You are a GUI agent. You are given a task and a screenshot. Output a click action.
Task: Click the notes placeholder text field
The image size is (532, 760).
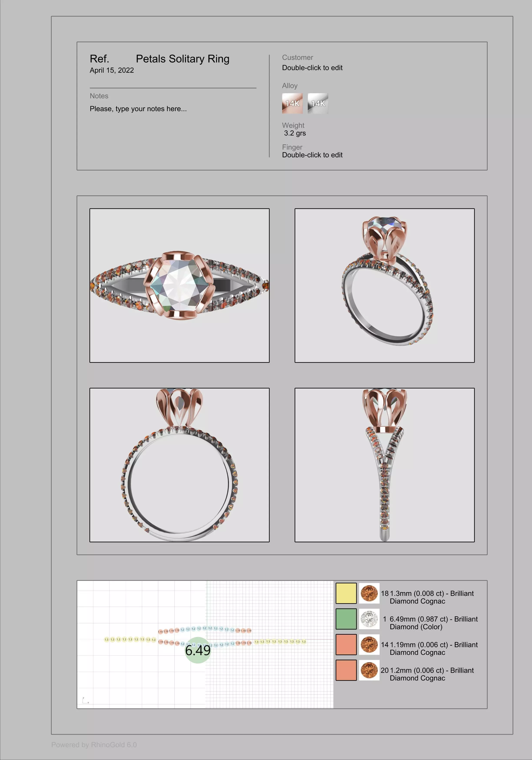[x=138, y=109]
